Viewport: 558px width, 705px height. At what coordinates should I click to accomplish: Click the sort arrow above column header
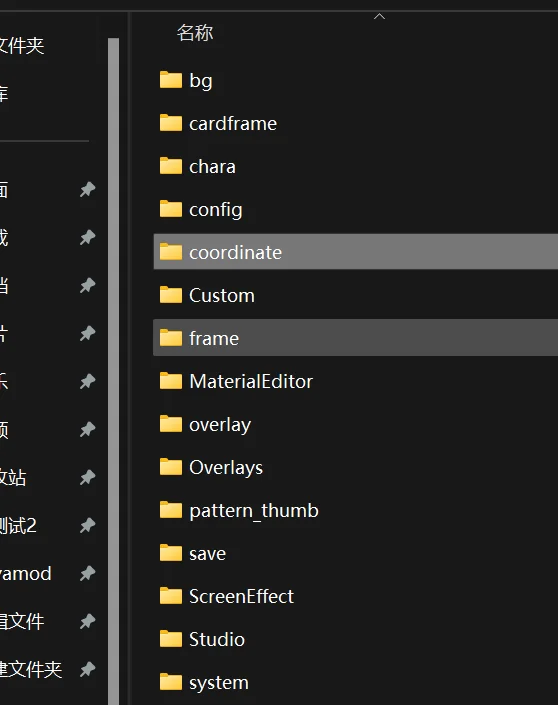(x=379, y=17)
